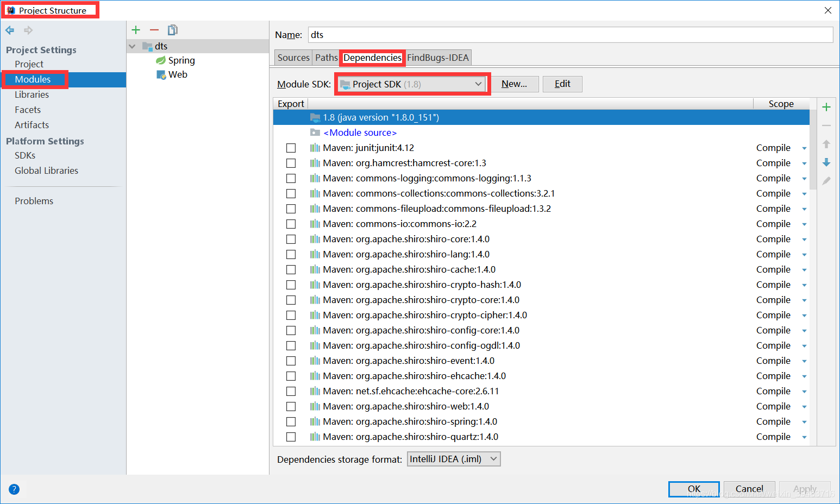
Task: Check Export for shiro-cache:1.4.0
Action: click(291, 269)
